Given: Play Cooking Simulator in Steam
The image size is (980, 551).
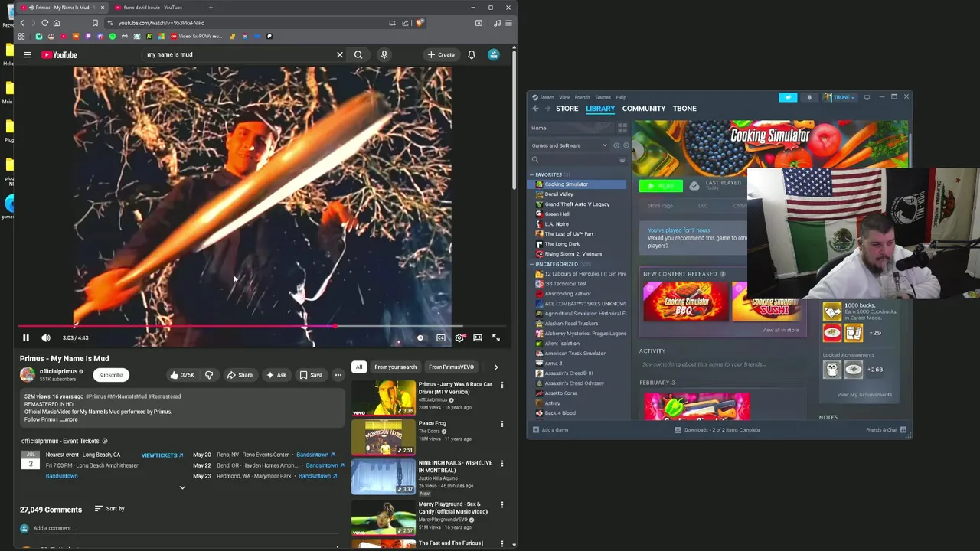Looking at the screenshot, I should 661,186.
